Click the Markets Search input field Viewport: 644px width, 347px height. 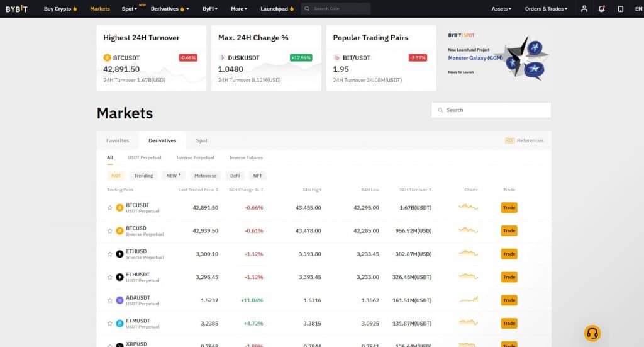click(x=491, y=110)
